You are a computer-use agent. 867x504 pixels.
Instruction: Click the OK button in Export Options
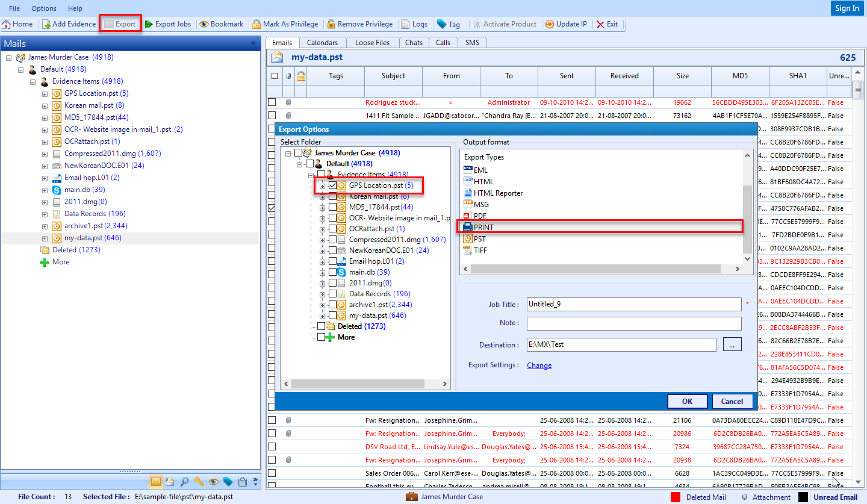[x=687, y=402]
